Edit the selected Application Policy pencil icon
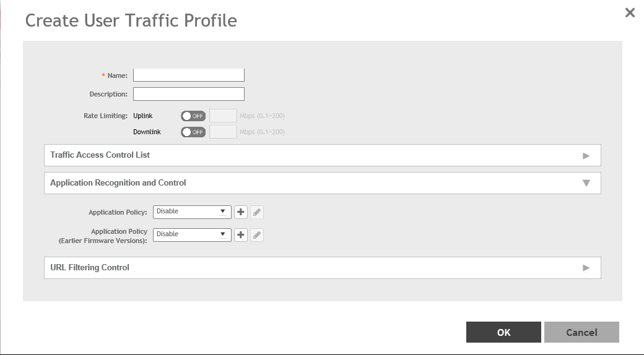 (x=257, y=212)
